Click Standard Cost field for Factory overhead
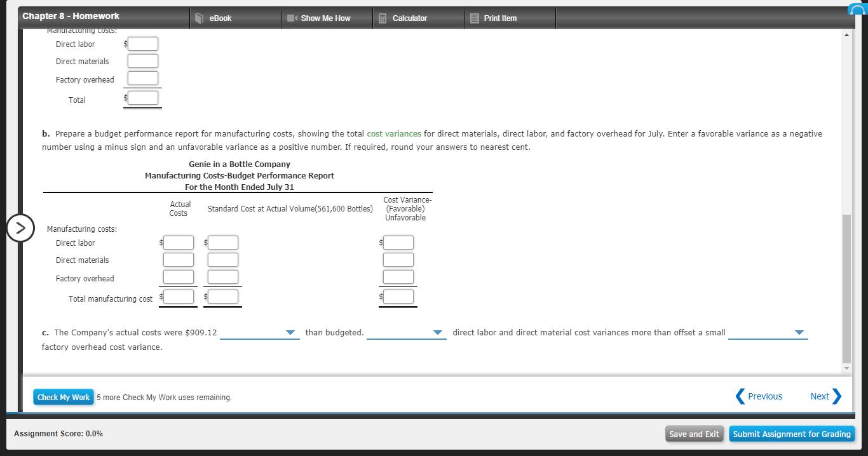 (223, 277)
